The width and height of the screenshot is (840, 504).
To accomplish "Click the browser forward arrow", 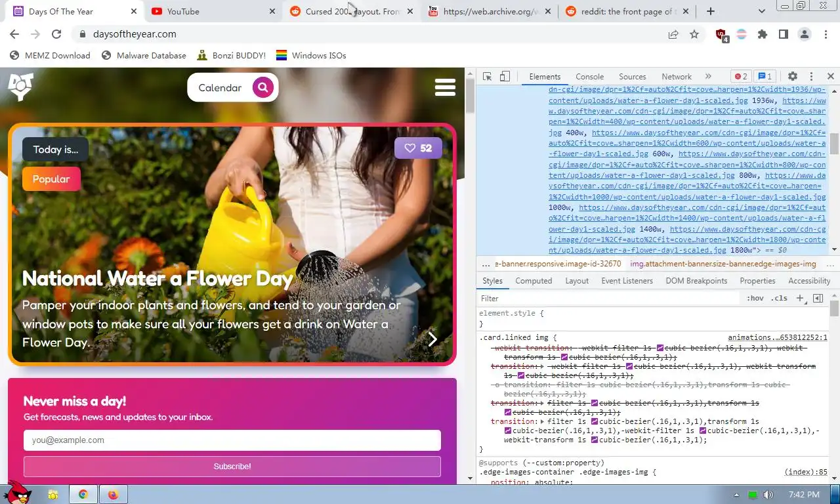I will [x=35, y=34].
